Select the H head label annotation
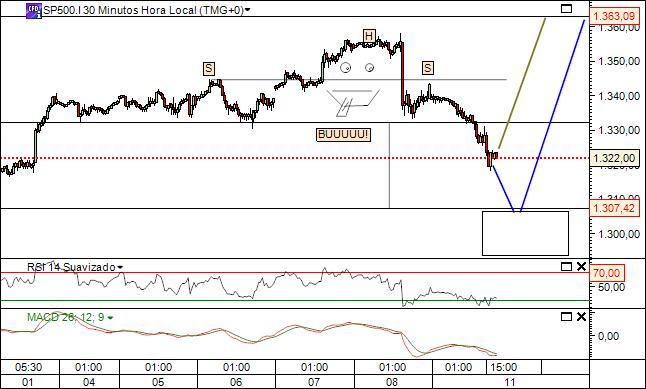 click(x=369, y=36)
